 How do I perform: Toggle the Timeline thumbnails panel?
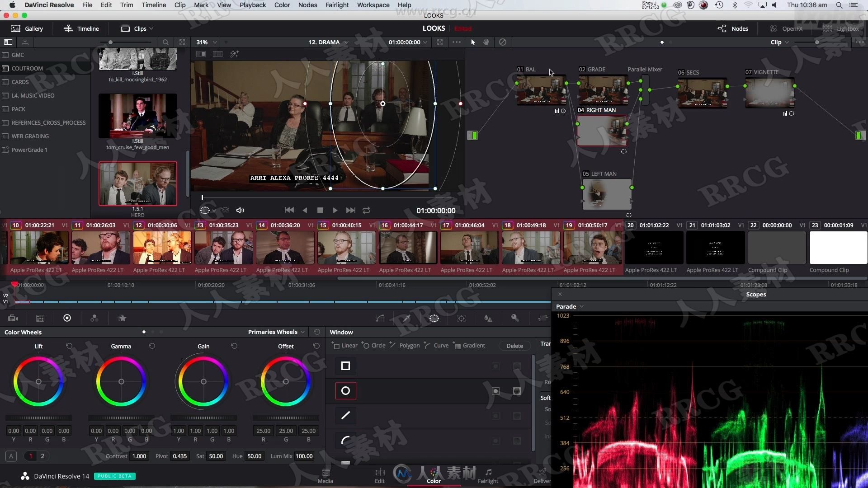(x=81, y=28)
